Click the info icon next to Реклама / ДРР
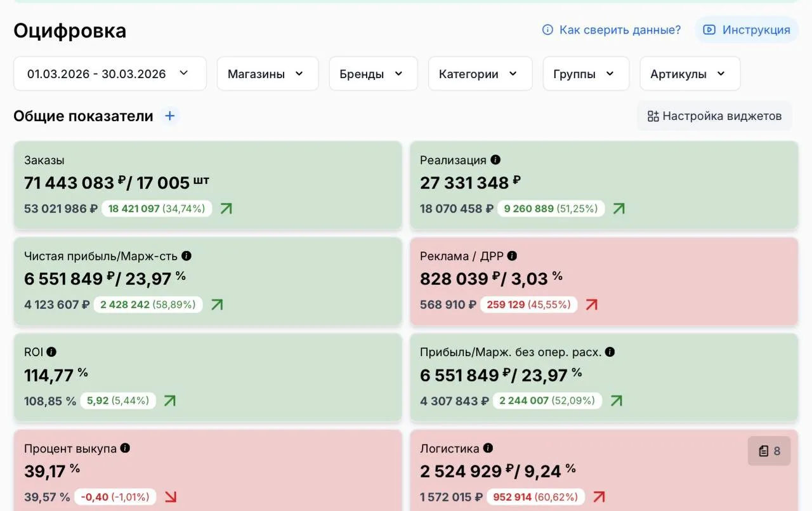The width and height of the screenshot is (812, 511). [x=512, y=256]
